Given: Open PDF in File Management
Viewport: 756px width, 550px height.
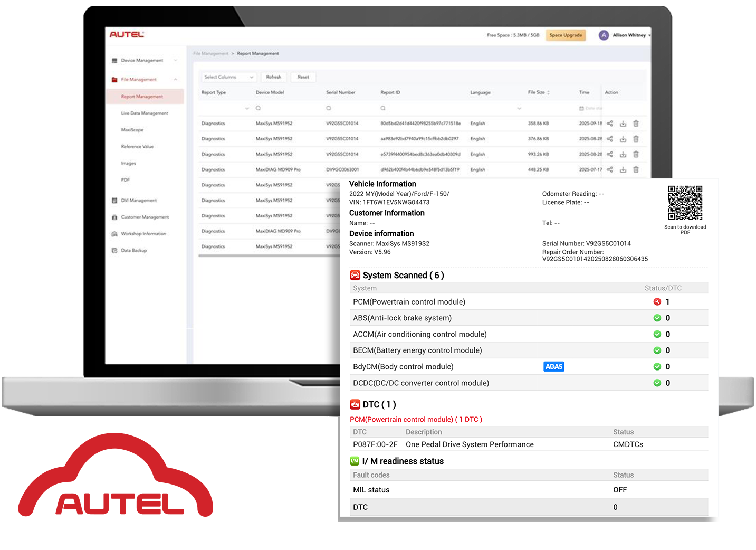Looking at the screenshot, I should [125, 180].
